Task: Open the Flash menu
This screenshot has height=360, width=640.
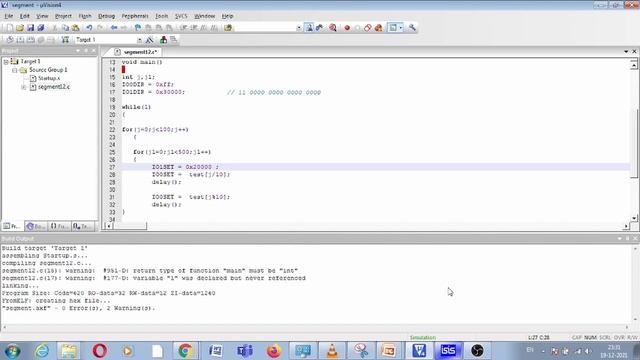Action: pyautogui.click(x=85, y=16)
